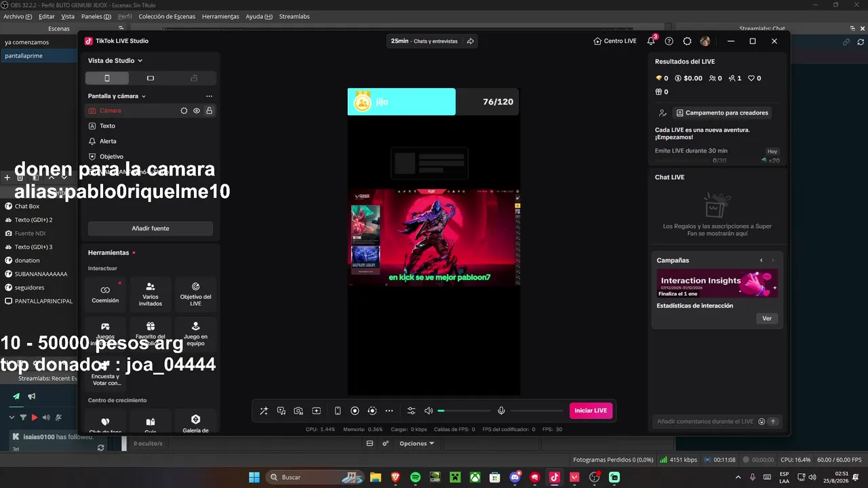Click the Iniciar LIVE button

[591, 411]
